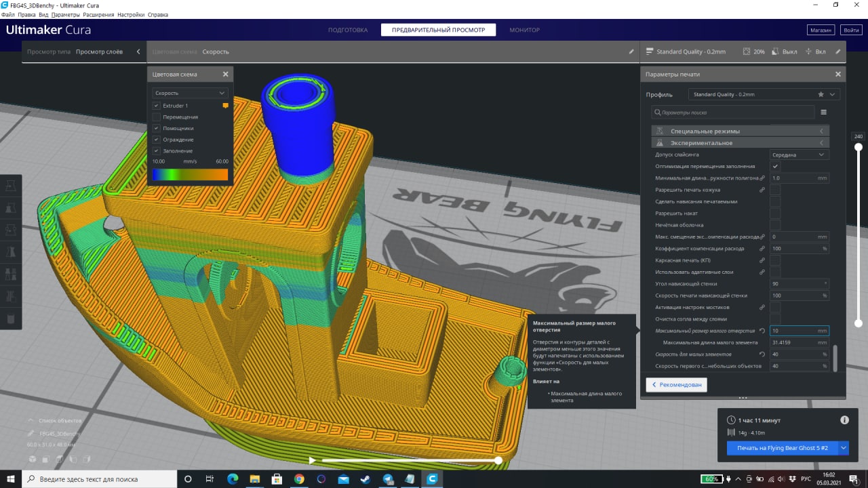Image resolution: width=868 pixels, height=488 pixels.
Task: Enable Сделать нависания печатаемыми checkbox
Action: pyautogui.click(x=775, y=201)
